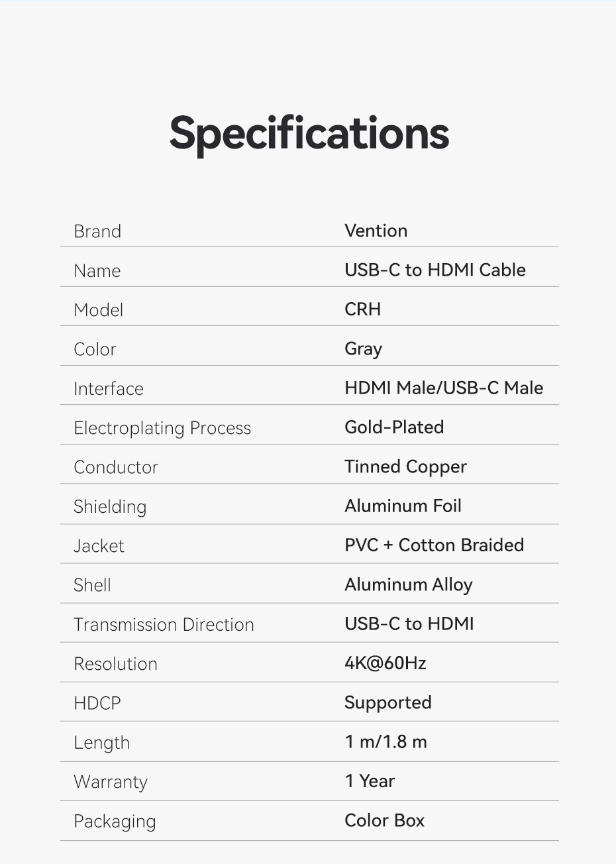Select the Aluminum Foil shielding value
The image size is (616, 864).
click(x=403, y=506)
